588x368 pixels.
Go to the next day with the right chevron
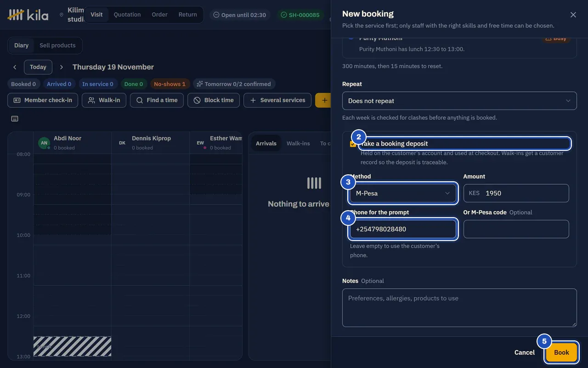[x=62, y=67]
